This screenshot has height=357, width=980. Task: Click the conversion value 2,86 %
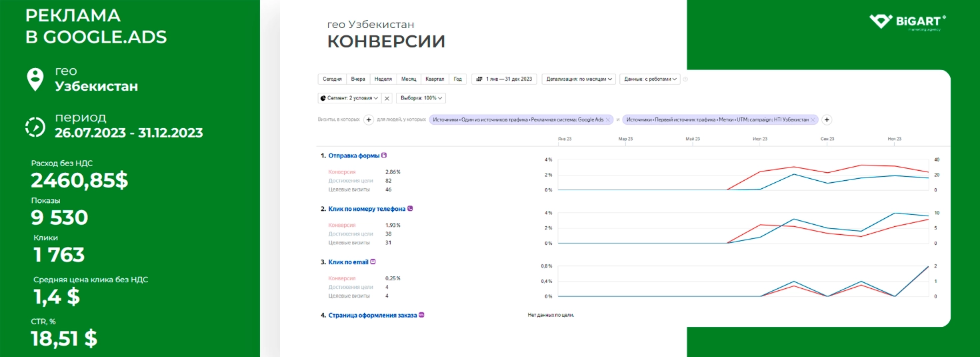coord(393,172)
